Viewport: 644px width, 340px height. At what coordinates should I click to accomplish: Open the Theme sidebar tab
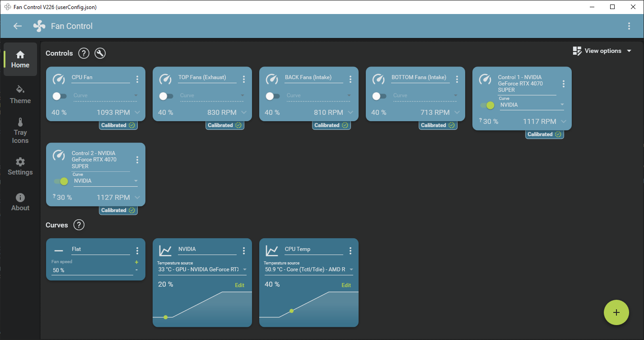tap(20, 94)
